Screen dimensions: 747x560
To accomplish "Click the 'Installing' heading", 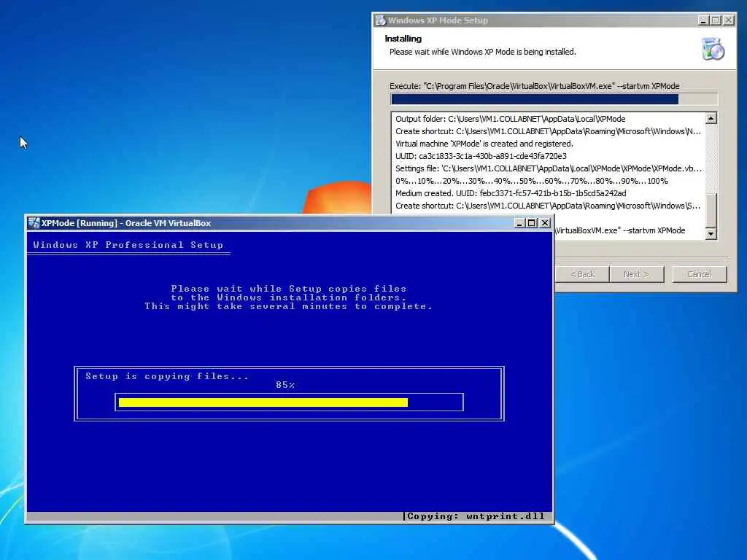I will [x=403, y=39].
